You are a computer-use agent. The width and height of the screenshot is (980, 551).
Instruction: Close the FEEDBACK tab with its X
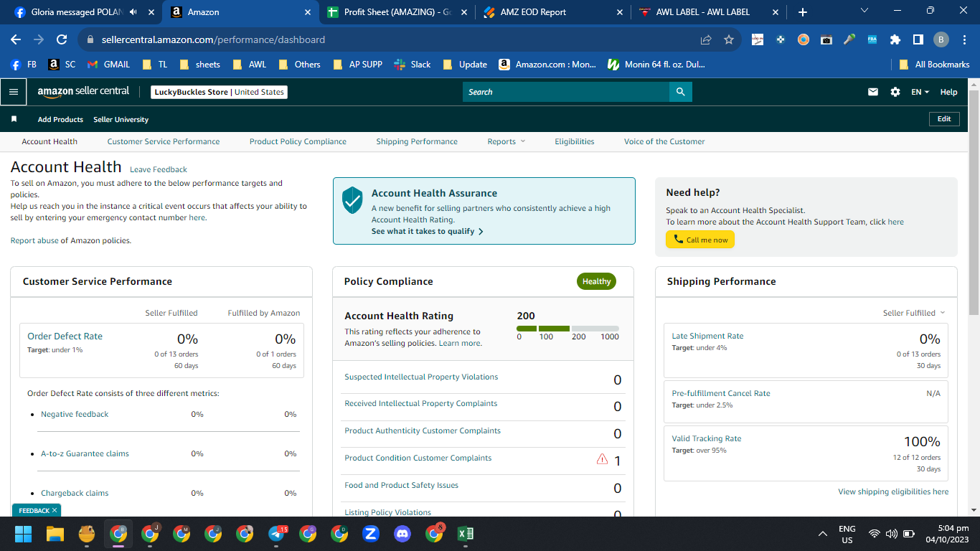point(54,510)
